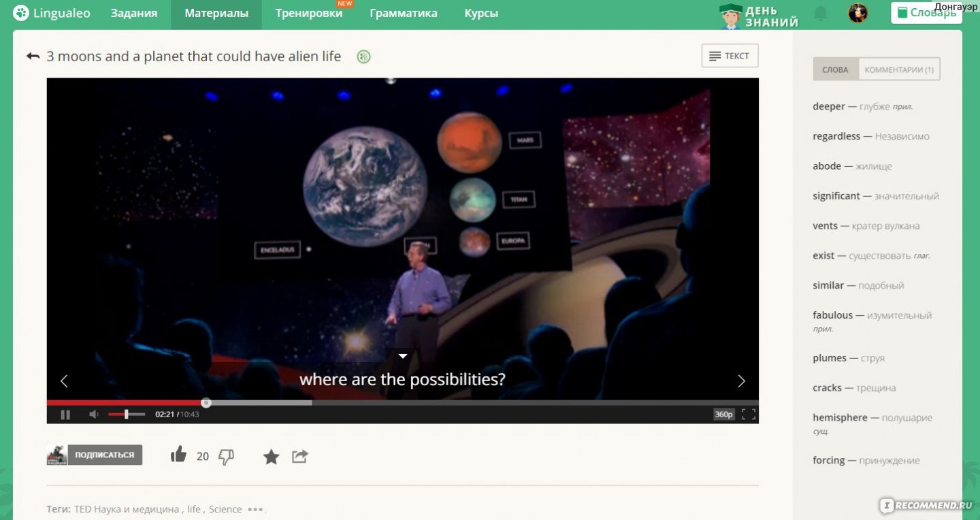Go to next subtitle with right arrow
The height and width of the screenshot is (520, 980).
coord(741,381)
